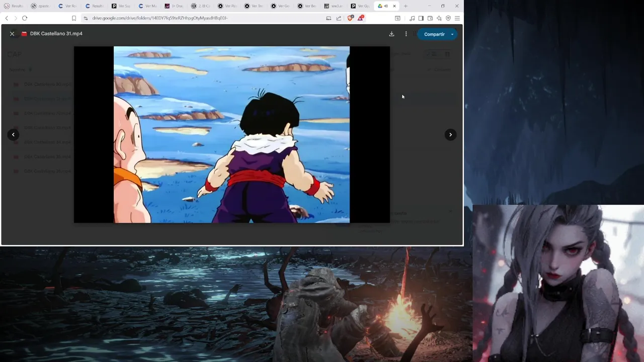The width and height of the screenshot is (644, 362).
Task: Switch to the Ver Ge tab
Action: [281, 6]
